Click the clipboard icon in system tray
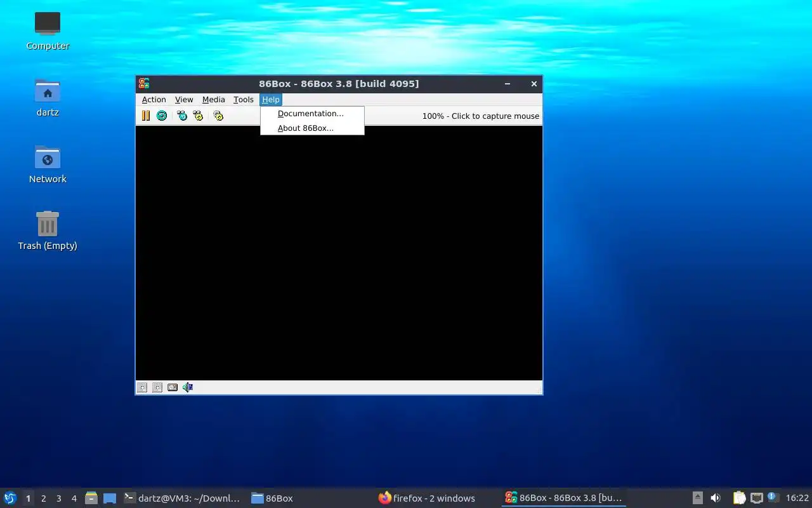The height and width of the screenshot is (508, 812). pos(739,498)
